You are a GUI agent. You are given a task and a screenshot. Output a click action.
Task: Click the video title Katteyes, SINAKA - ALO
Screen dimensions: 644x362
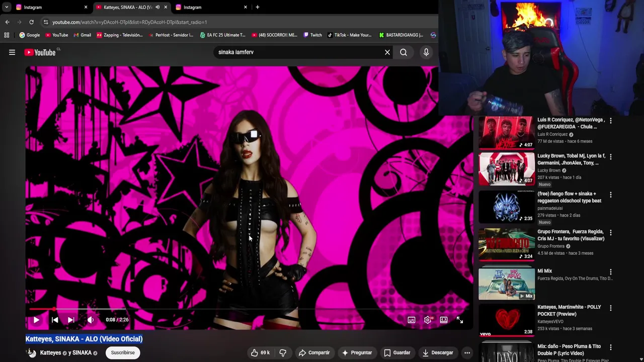[84, 339]
